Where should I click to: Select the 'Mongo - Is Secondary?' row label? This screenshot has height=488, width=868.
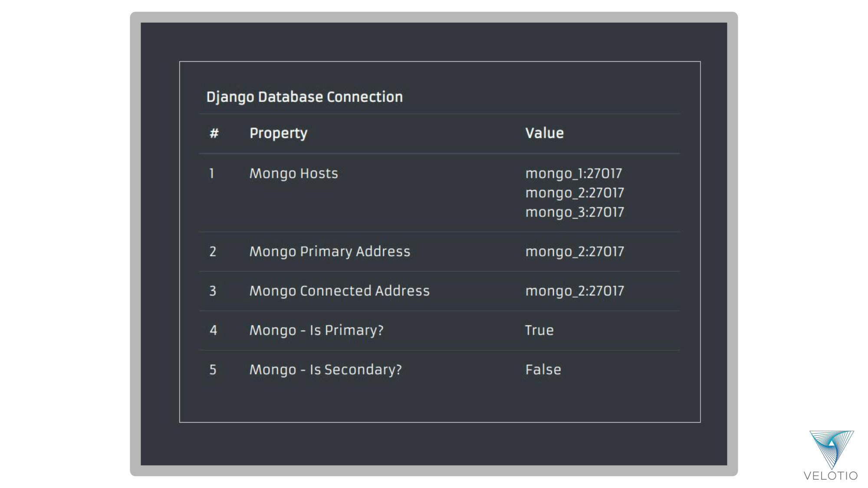pyautogui.click(x=325, y=370)
